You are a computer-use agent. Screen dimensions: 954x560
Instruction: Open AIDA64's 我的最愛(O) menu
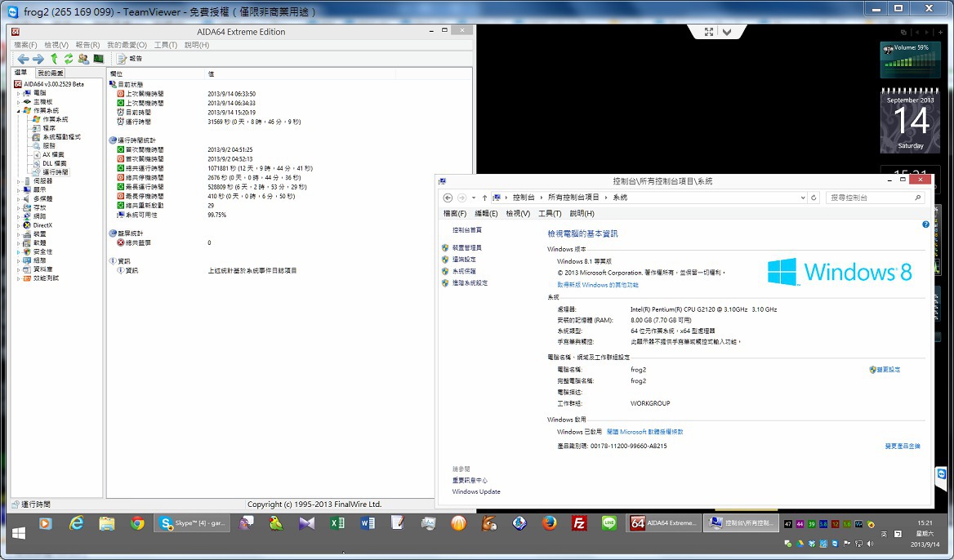coord(127,45)
